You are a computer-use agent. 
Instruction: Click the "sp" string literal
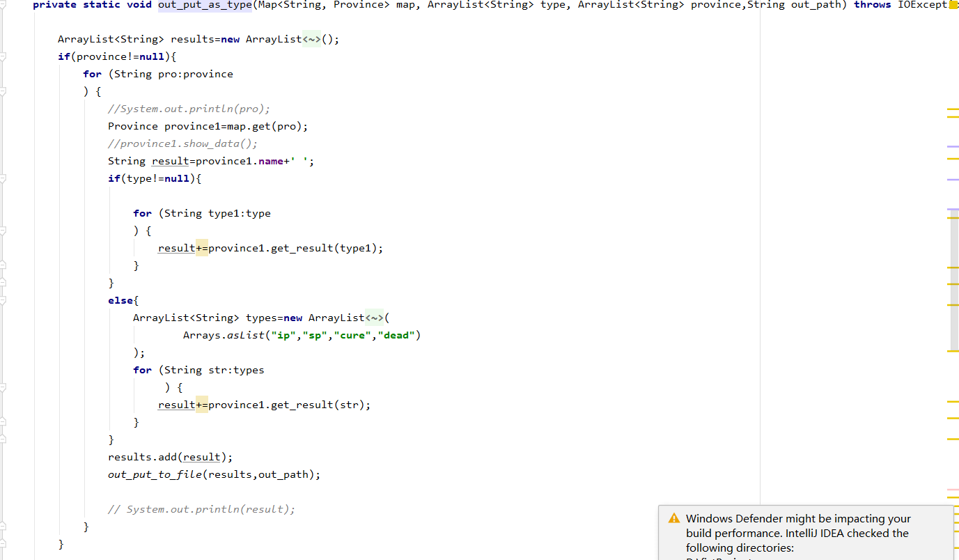[x=315, y=335]
